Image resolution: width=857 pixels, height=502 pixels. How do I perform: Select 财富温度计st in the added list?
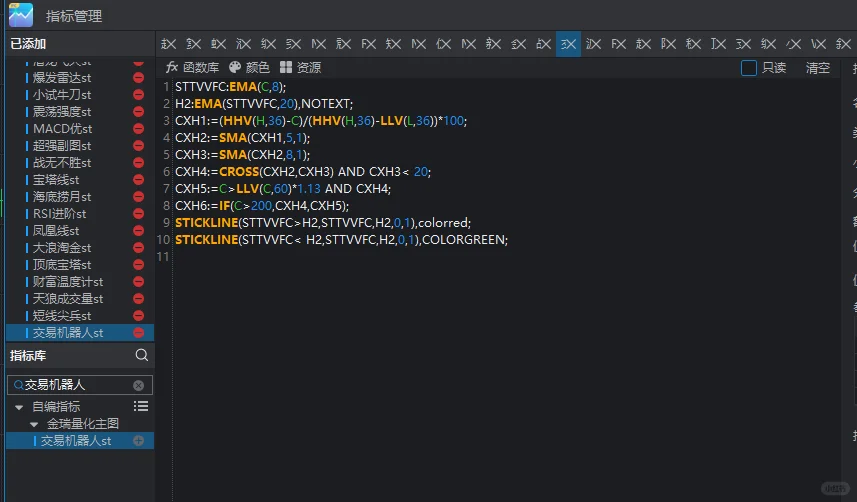68,281
